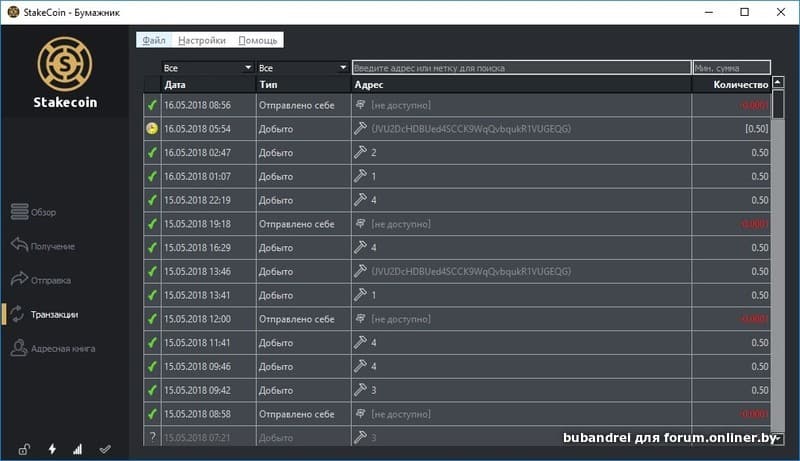Sort by the Адрес column header
Screen dimensions: 800x461
521,85
